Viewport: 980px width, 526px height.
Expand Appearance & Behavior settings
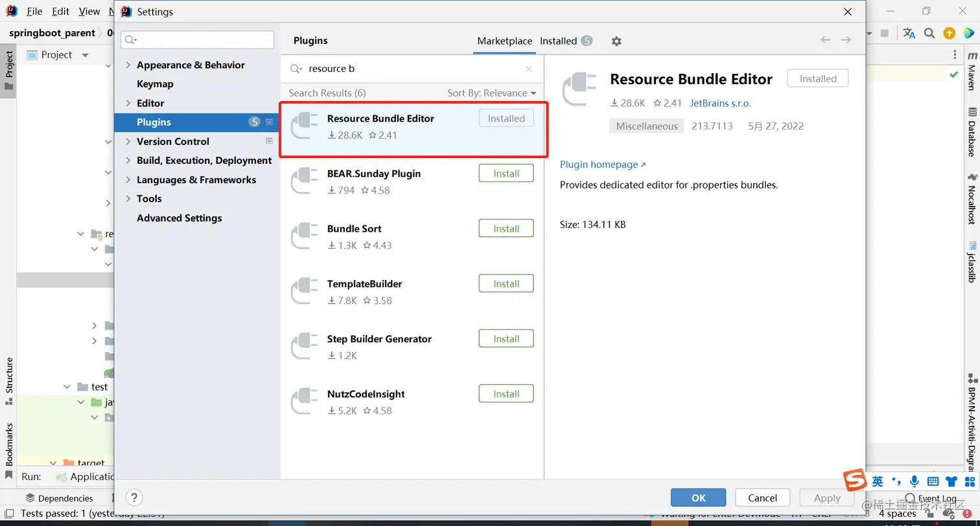click(x=128, y=65)
